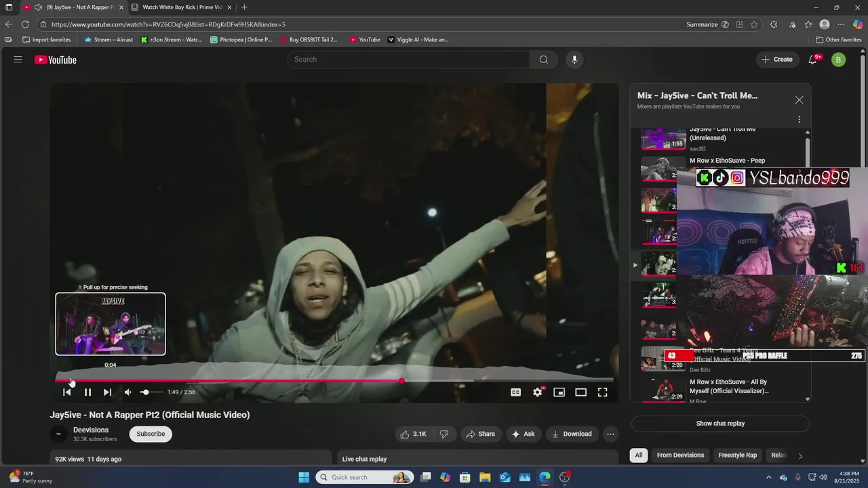The height and width of the screenshot is (488, 868).
Task: Click the Ask button
Action: tap(523, 434)
